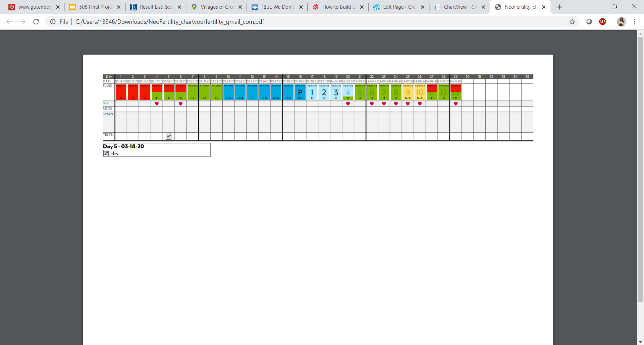Click the site information icon in the address bar
644x345 pixels.
pyautogui.click(x=53, y=22)
